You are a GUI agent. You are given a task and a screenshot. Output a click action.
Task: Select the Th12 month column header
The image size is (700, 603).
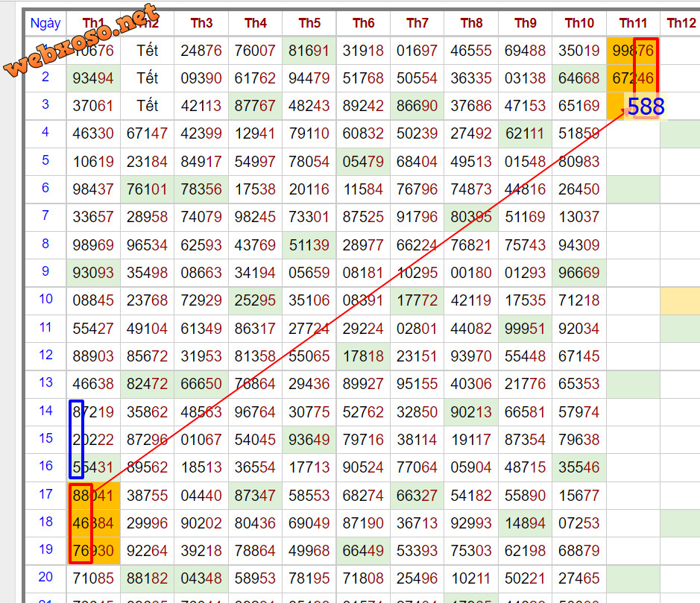(681, 23)
